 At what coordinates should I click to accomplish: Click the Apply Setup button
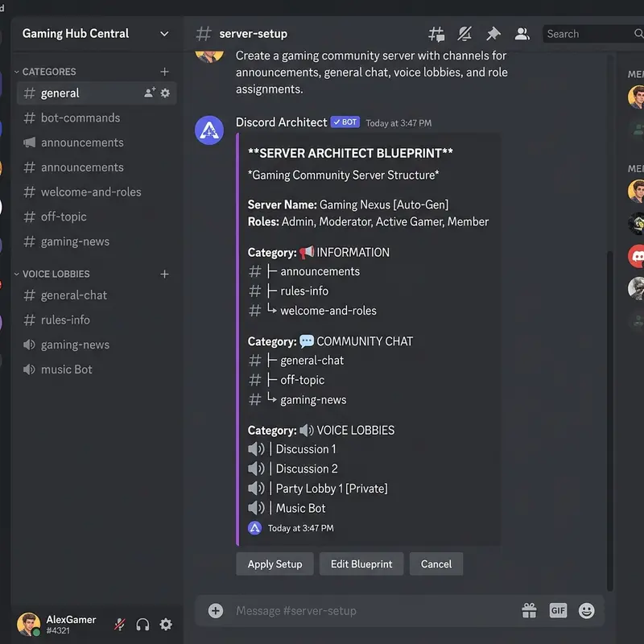coord(275,564)
